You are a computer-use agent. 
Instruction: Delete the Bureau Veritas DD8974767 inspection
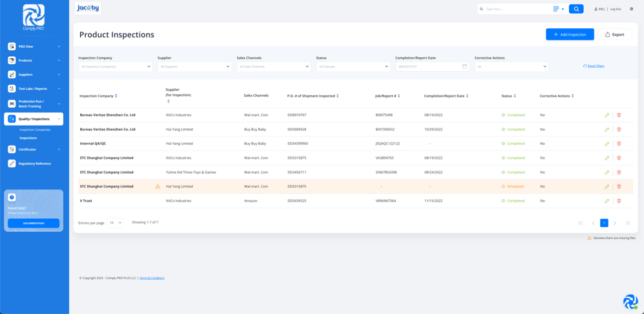click(619, 115)
